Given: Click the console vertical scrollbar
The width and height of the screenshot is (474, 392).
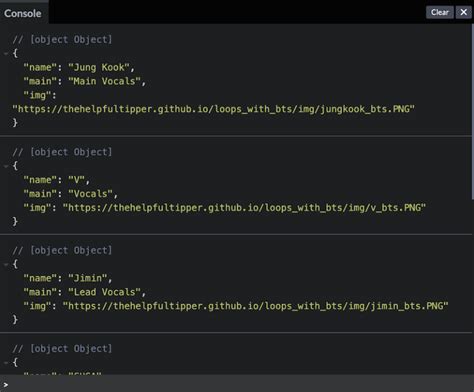Looking at the screenshot, I should point(473,112).
